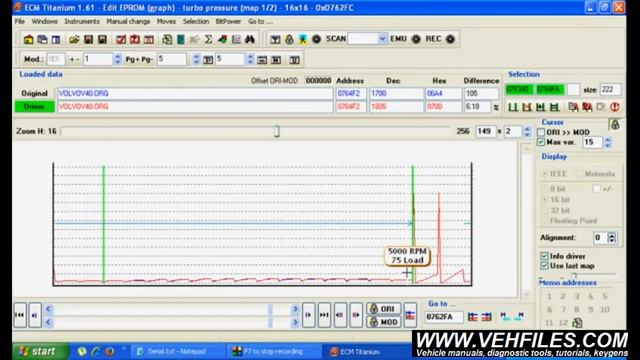Click the red copy-selection icon
640x360 pixels.
[587, 107]
